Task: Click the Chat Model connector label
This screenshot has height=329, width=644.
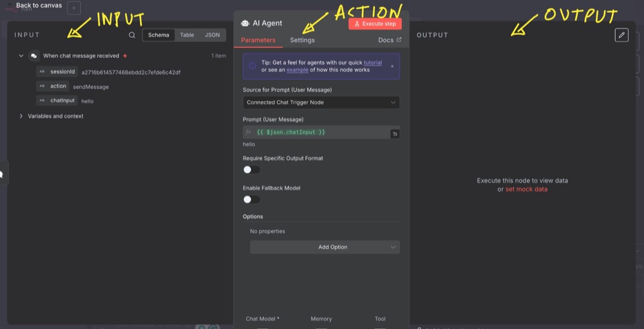Action: (x=263, y=319)
